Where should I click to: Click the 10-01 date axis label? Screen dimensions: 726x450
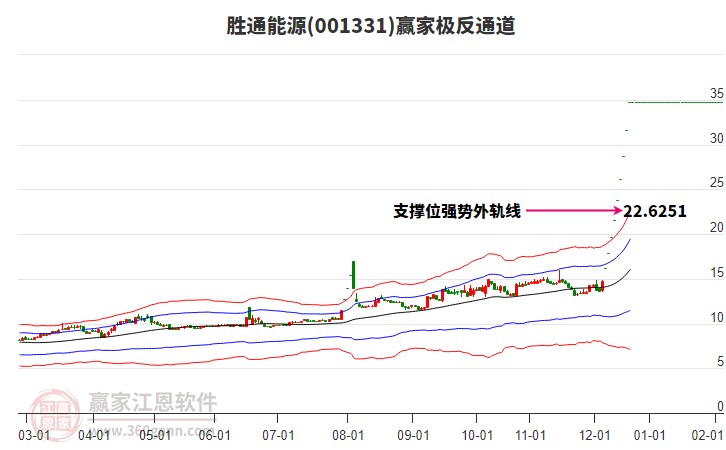coord(477,436)
